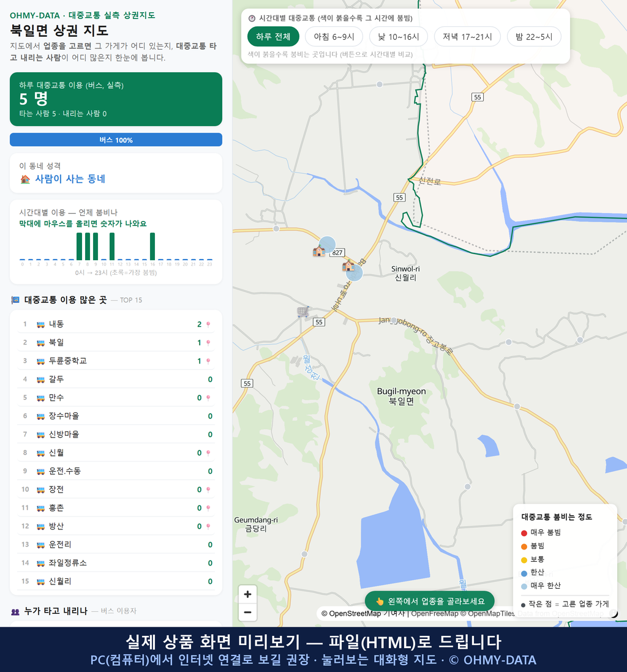The width and height of the screenshot is (627, 672).
Task: Open the OpenFreeMap attribution link
Action: pyautogui.click(x=435, y=613)
